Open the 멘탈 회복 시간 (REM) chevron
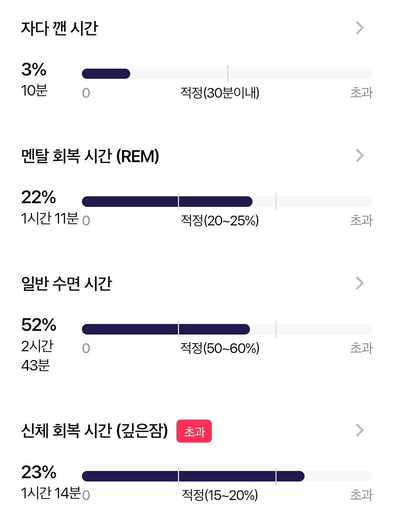393x532 pixels. 360,155
